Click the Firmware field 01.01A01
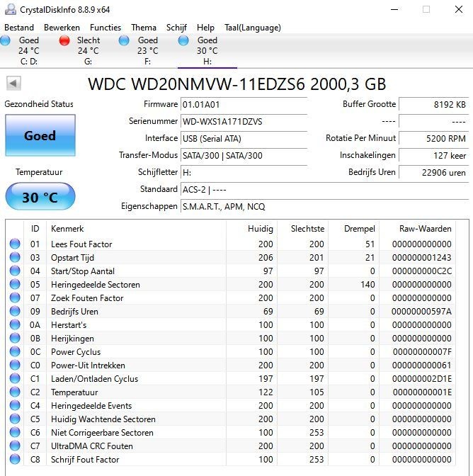The image size is (473, 476). [x=244, y=104]
